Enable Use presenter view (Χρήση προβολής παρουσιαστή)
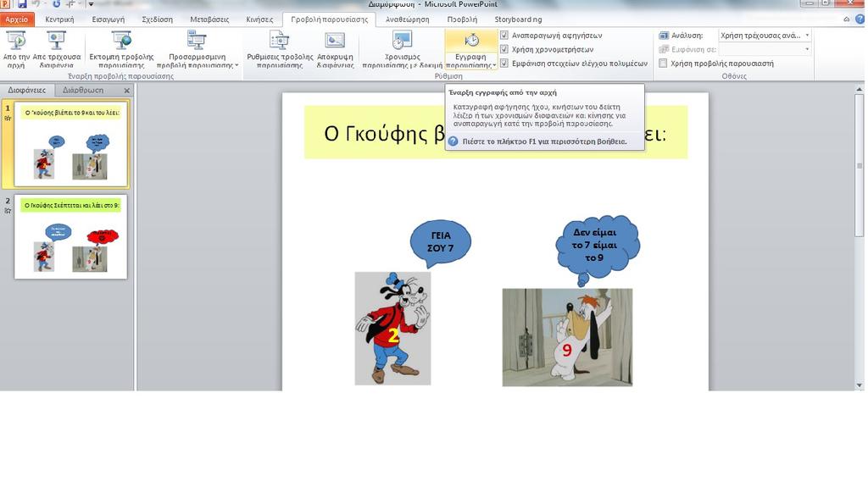The height and width of the screenshot is (487, 868). [x=663, y=63]
